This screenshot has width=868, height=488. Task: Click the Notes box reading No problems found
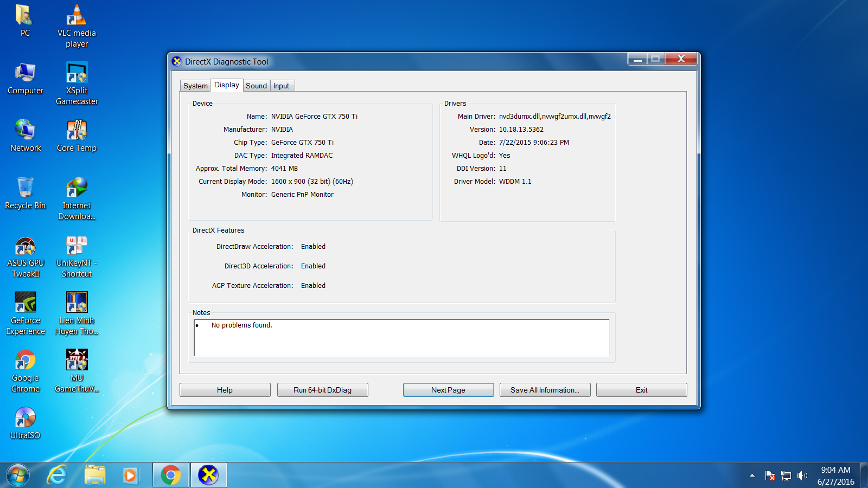pos(401,337)
